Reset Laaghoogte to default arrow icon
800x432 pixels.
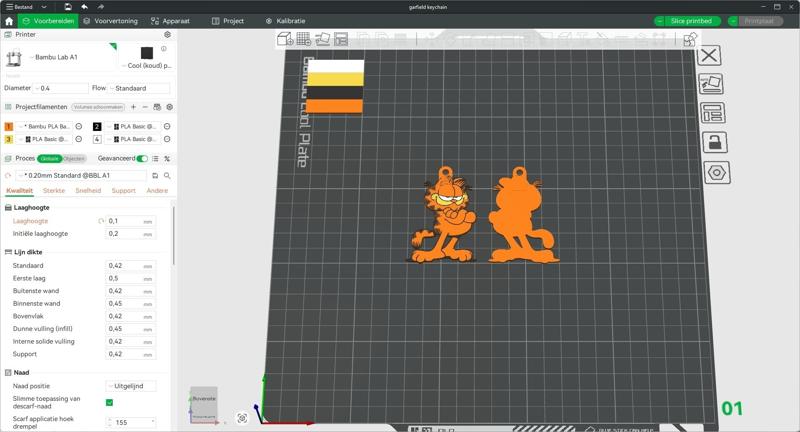[x=101, y=221]
